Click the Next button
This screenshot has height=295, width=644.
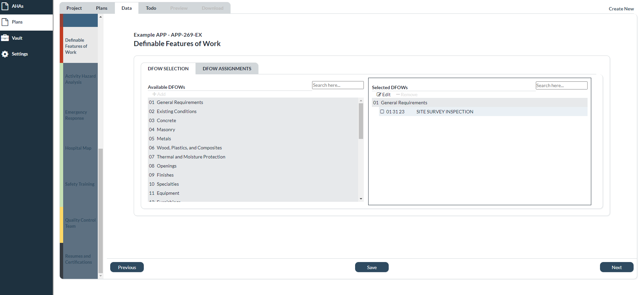click(x=617, y=267)
